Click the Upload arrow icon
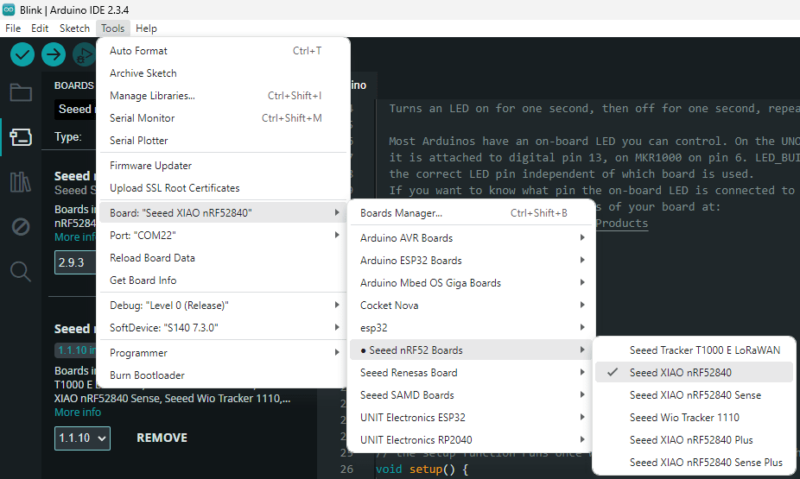The width and height of the screenshot is (800, 479). (53, 55)
